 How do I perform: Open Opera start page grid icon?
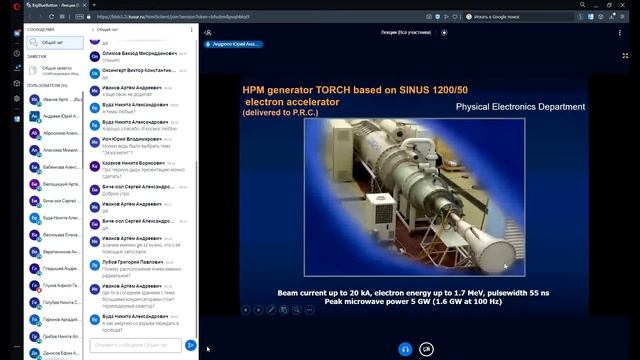(62, 17)
